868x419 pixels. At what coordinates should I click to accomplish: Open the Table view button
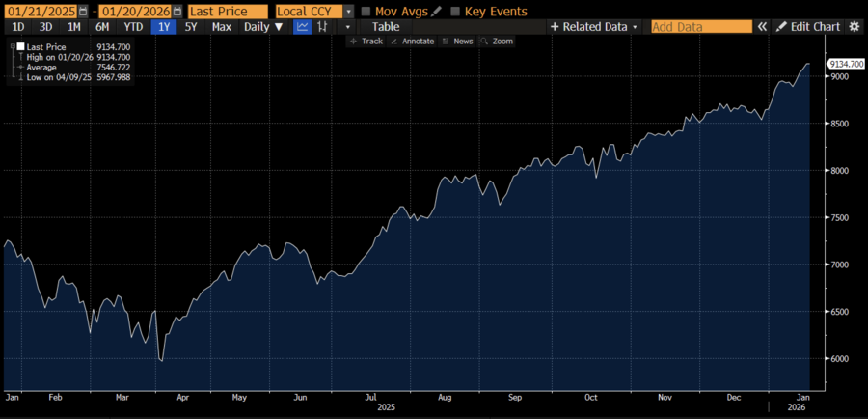[x=386, y=27]
